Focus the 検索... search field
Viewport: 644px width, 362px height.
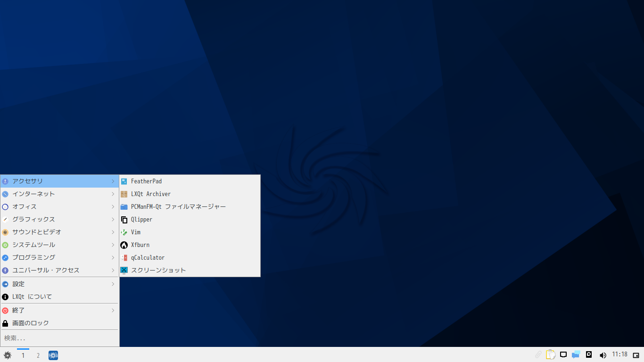(60, 338)
